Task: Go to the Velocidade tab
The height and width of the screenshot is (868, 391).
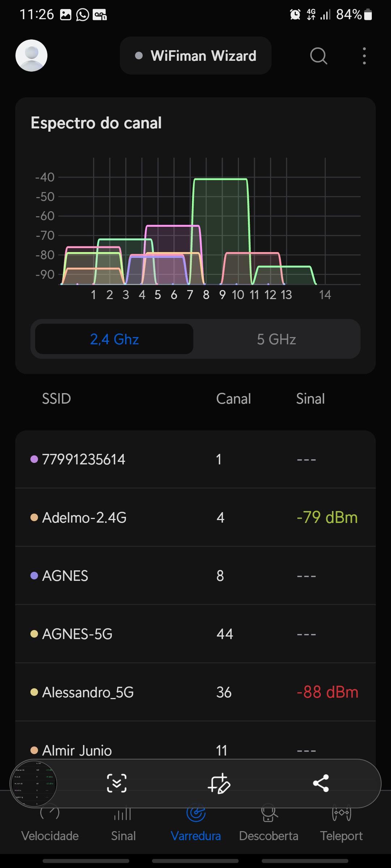Action: click(50, 828)
